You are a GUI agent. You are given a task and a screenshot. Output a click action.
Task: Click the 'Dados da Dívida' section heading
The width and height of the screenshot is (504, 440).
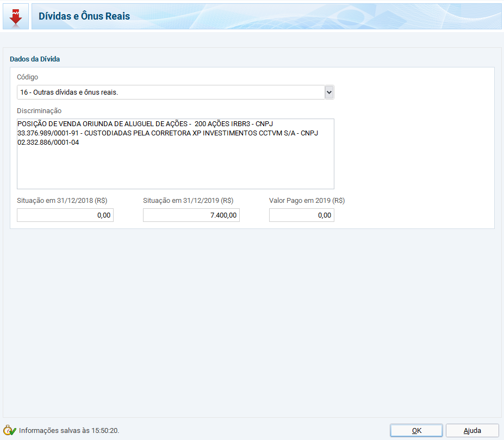35,59
